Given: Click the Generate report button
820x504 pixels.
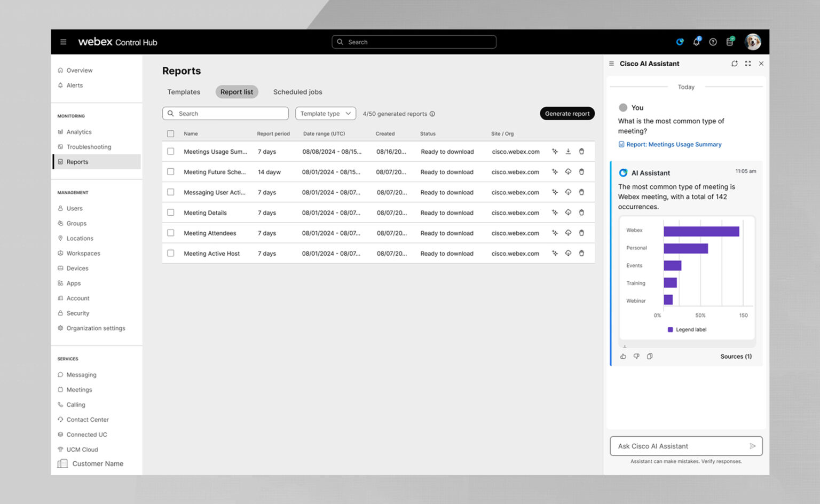Looking at the screenshot, I should [x=567, y=113].
